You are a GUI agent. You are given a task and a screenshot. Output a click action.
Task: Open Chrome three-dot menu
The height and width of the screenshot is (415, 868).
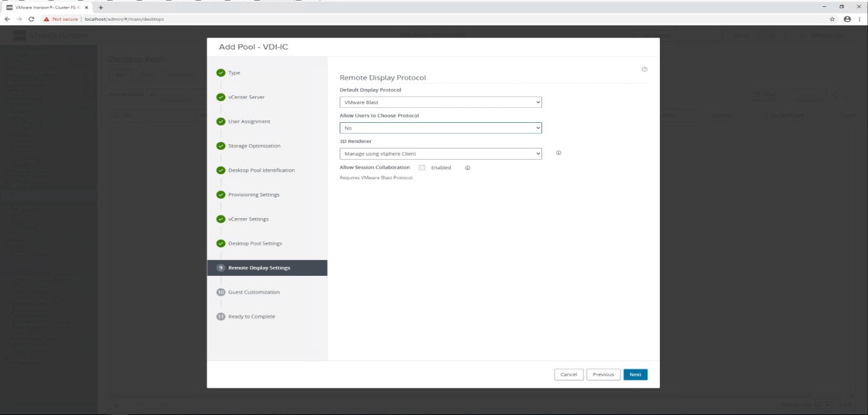pos(860,19)
